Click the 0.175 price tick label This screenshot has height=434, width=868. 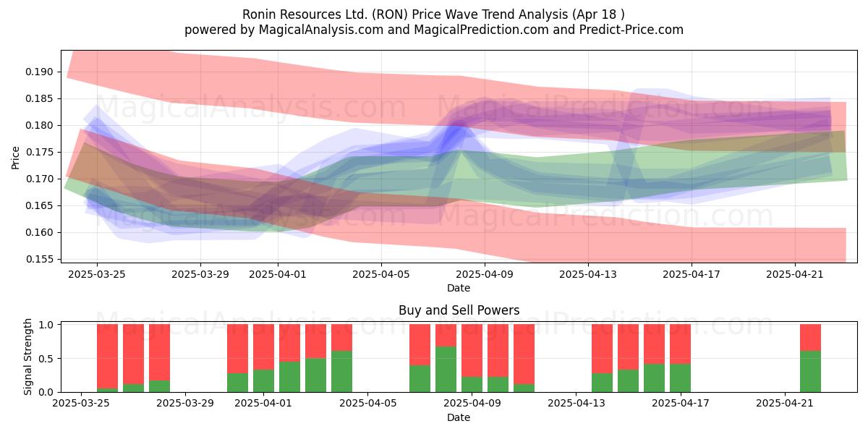[x=41, y=152]
